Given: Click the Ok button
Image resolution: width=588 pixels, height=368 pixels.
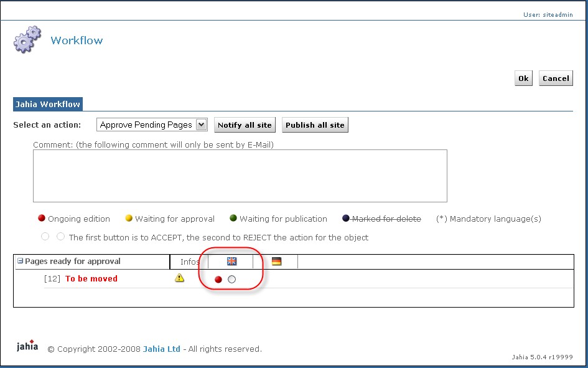Looking at the screenshot, I should (523, 78).
